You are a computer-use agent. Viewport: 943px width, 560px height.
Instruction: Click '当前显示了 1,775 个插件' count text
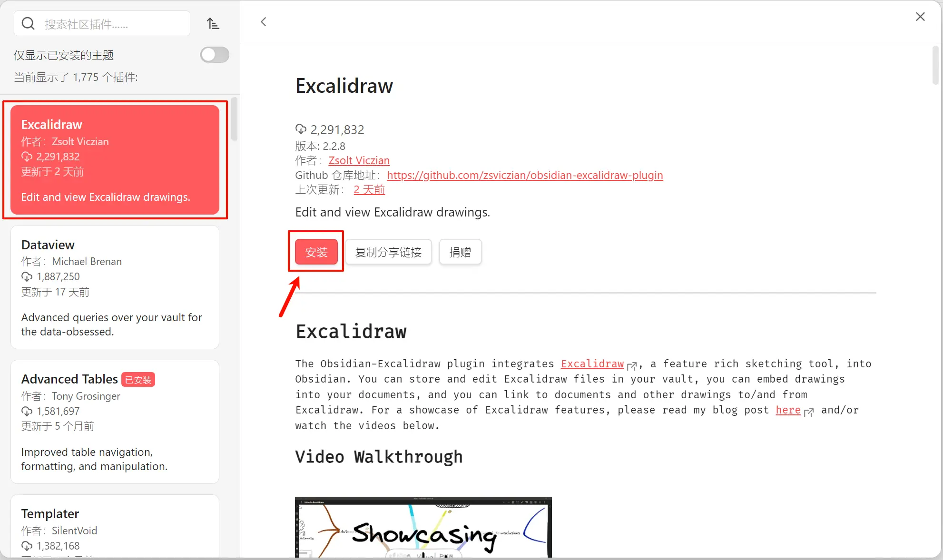76,77
